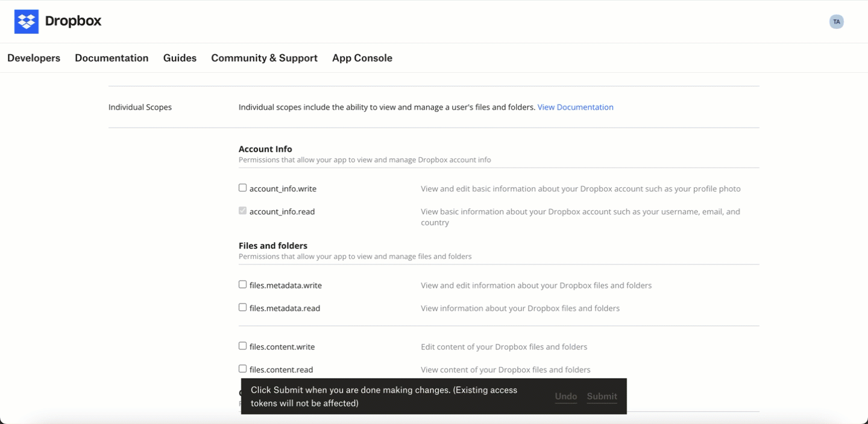Tick the files.content.read checkbox

point(242,369)
